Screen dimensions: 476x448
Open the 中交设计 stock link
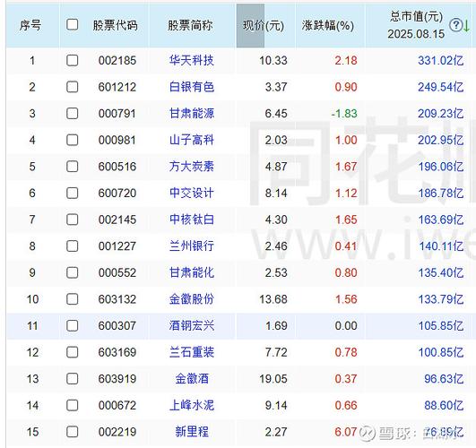(x=192, y=193)
